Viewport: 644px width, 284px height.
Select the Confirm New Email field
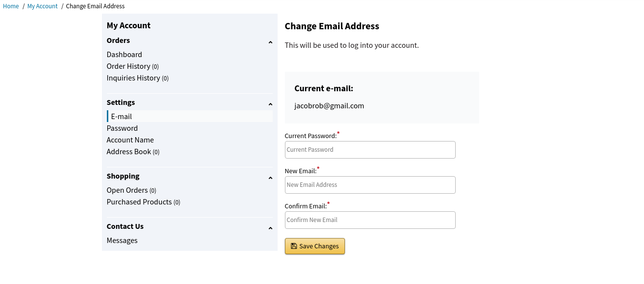click(x=370, y=220)
